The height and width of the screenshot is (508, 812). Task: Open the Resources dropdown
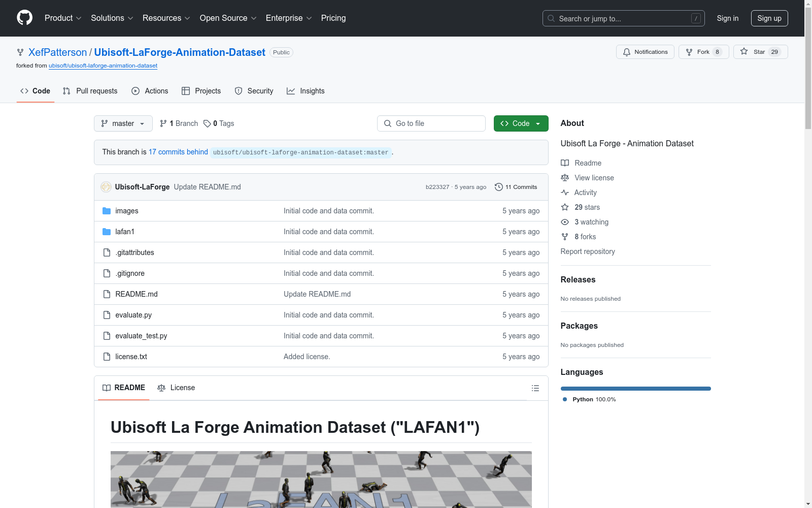click(x=166, y=18)
